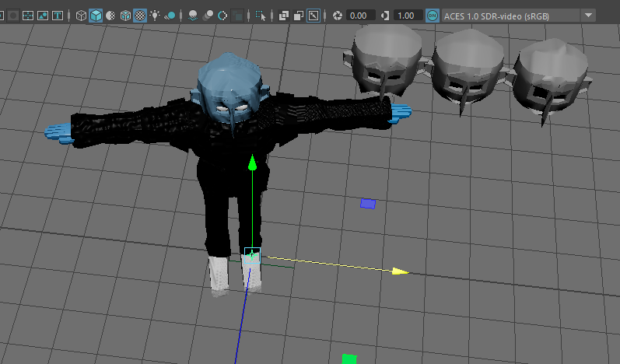Click the Gamma value field 1.00
620x364 pixels.
pos(408,16)
